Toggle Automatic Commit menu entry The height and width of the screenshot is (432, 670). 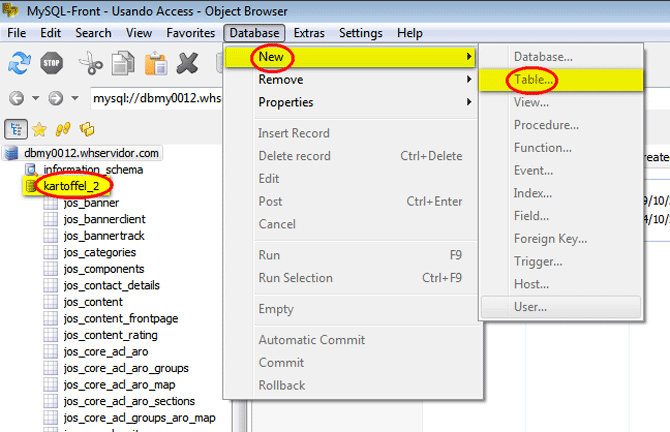(x=350, y=340)
